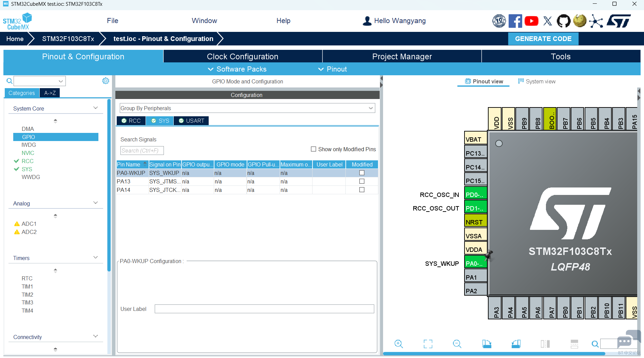Select TIM1 in Timers list
644x358 pixels.
point(27,286)
